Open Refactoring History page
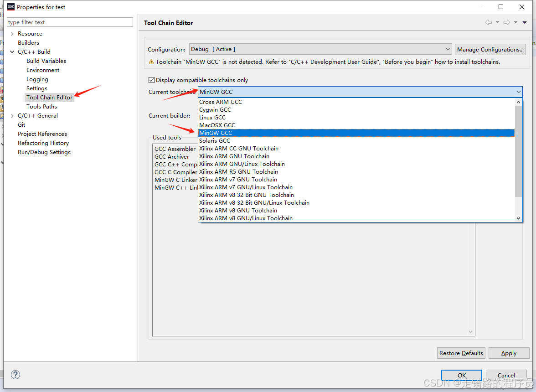Screen dimensions: 536x392 click(x=43, y=143)
